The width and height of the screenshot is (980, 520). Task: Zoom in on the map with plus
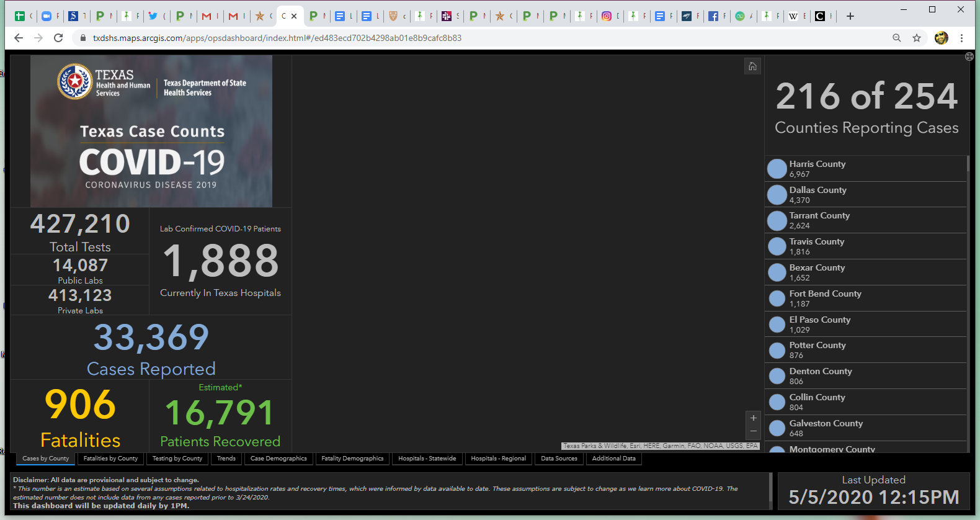pos(753,418)
